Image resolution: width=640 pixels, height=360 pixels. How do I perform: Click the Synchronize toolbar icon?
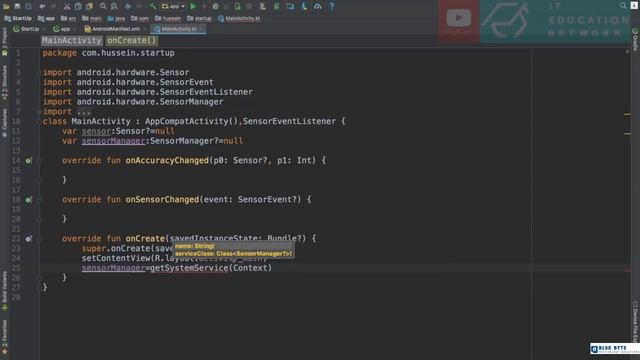pyautogui.click(x=28, y=7)
